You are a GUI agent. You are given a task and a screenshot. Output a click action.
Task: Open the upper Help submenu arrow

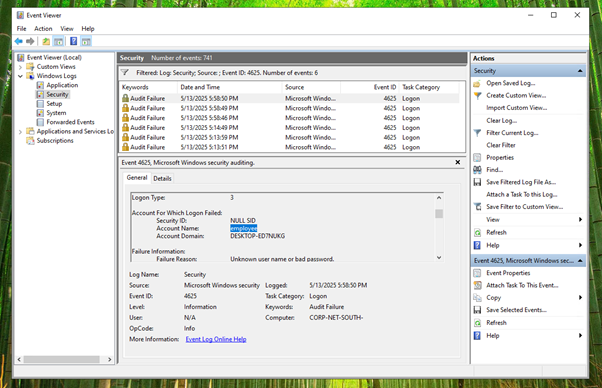580,245
